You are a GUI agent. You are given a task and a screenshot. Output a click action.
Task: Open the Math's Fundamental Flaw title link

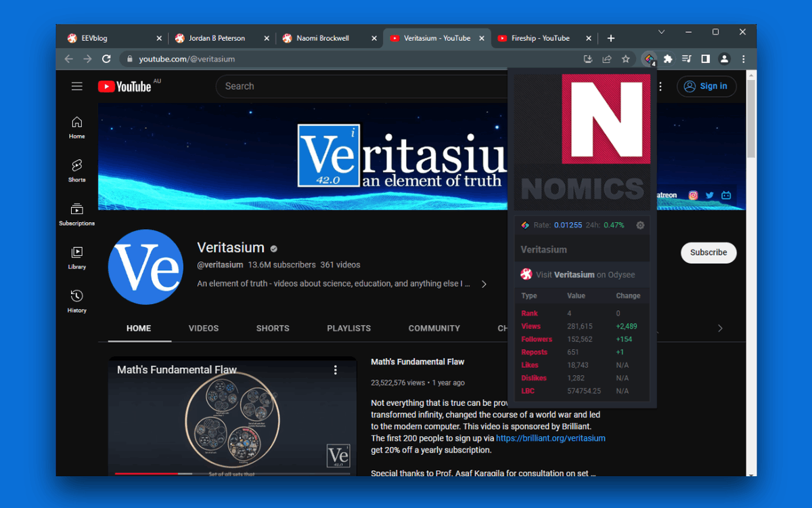[x=418, y=362]
